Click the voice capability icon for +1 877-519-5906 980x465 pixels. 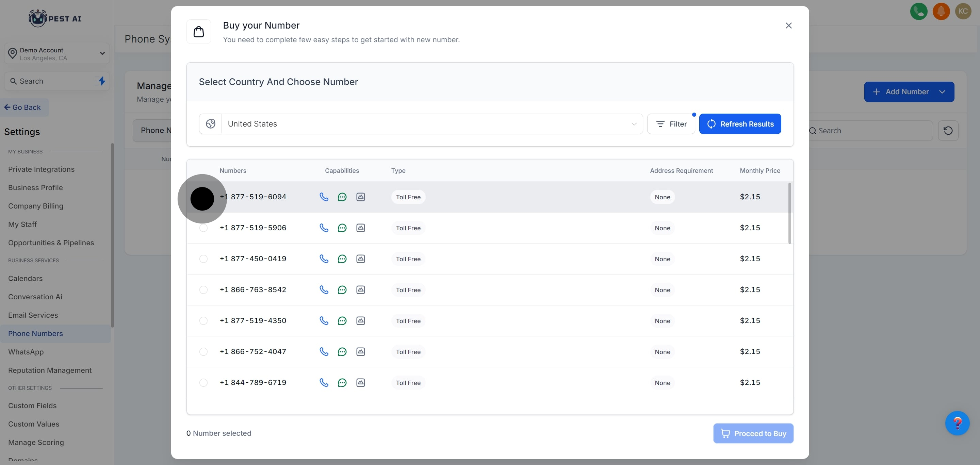[x=324, y=228]
